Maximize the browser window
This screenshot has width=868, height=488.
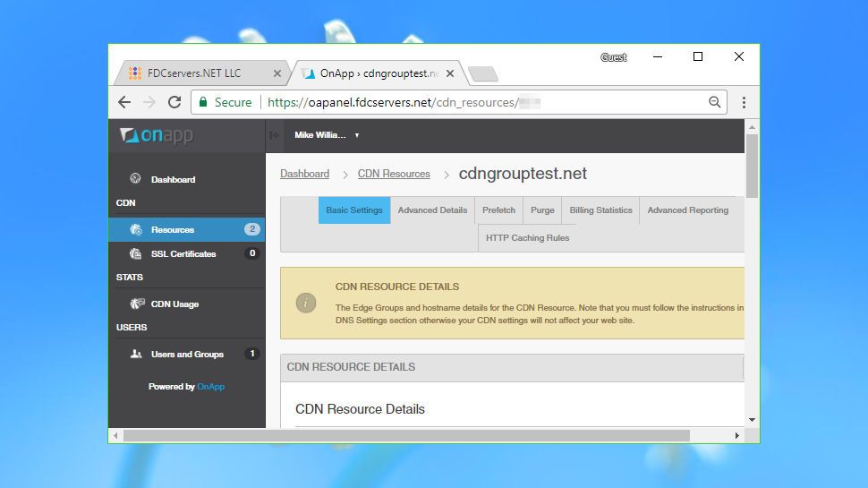(x=698, y=56)
